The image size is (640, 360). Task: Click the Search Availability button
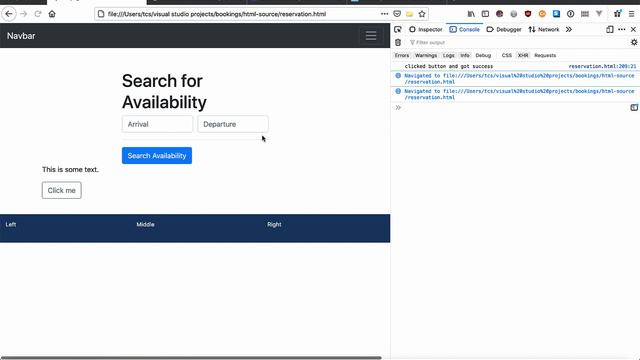(157, 156)
